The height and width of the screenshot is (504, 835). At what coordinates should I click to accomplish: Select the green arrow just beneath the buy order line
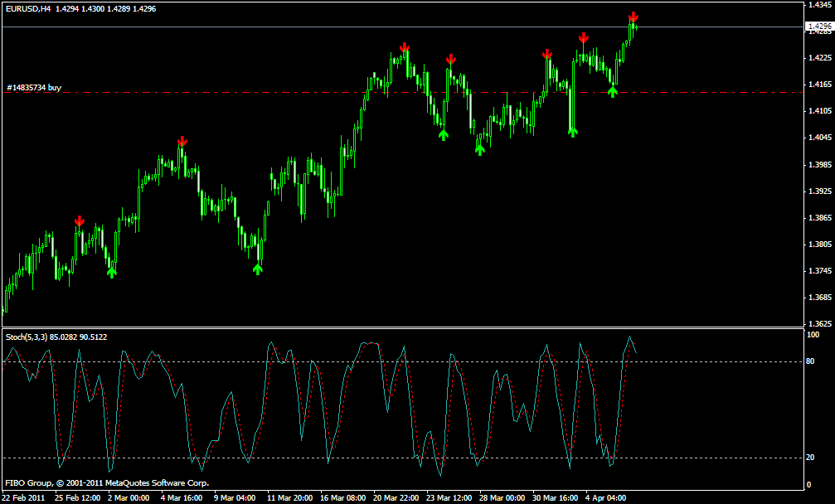coord(613,92)
